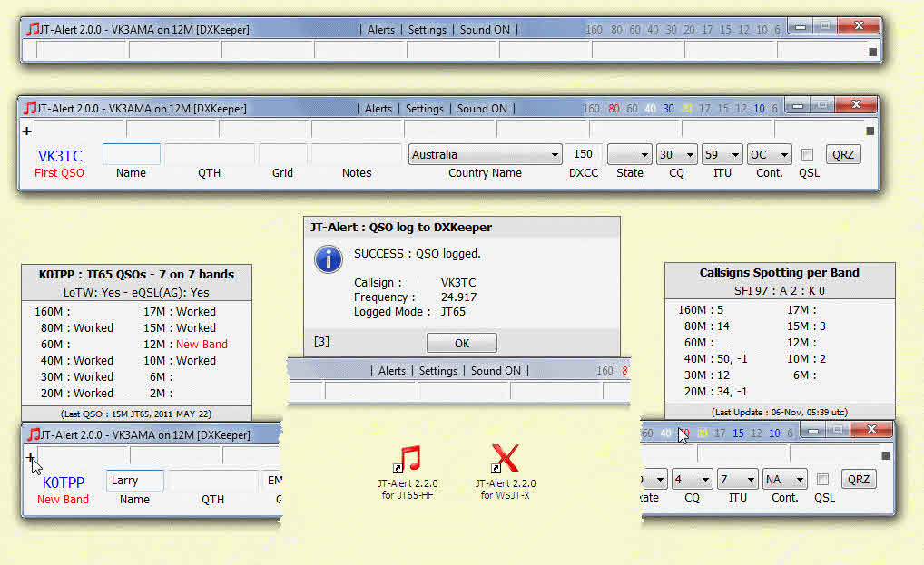Expand the ITU zone dropdown showing 59
This screenshot has width=924, height=565.
point(722,155)
